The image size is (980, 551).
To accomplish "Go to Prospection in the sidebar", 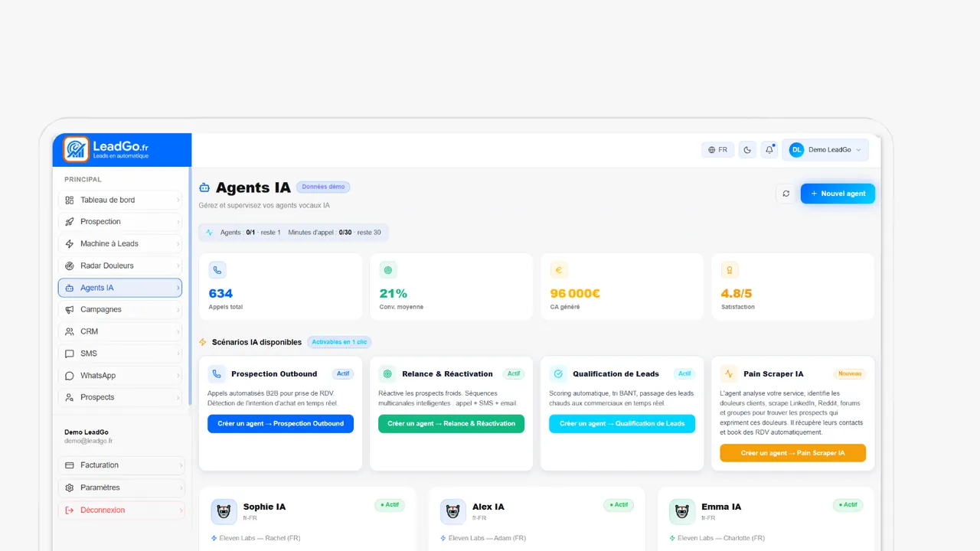I will (120, 222).
